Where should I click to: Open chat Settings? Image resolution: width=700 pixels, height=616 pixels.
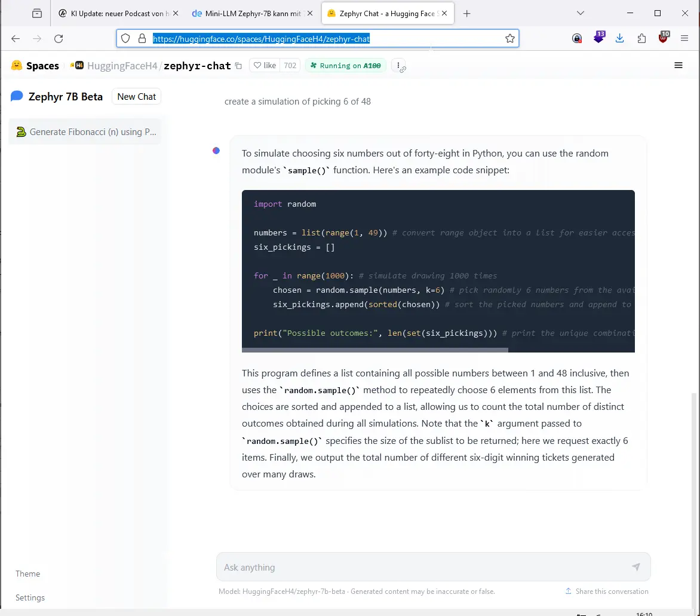pos(30,597)
